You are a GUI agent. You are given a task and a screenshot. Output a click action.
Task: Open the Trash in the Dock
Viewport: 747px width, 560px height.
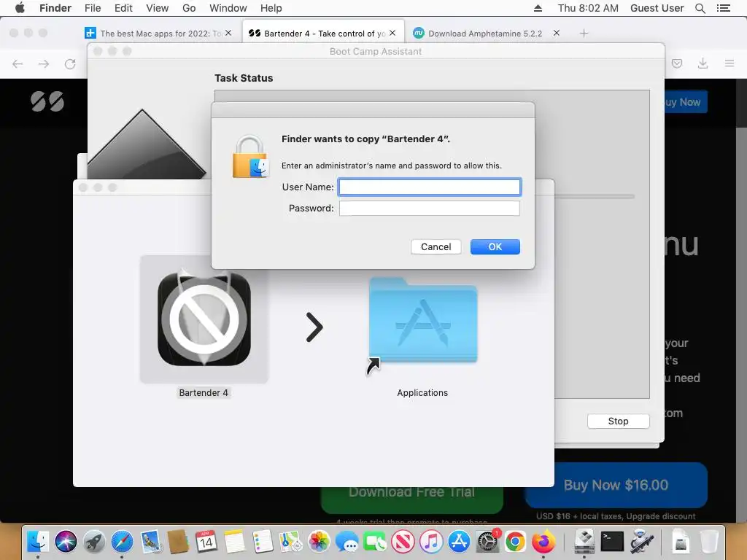point(709,542)
